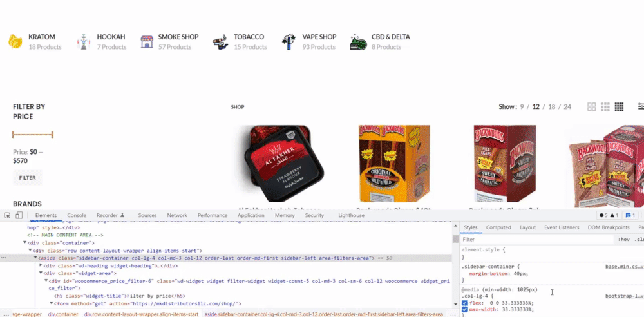
Task: Show 18 products per page
Action: coord(552,107)
